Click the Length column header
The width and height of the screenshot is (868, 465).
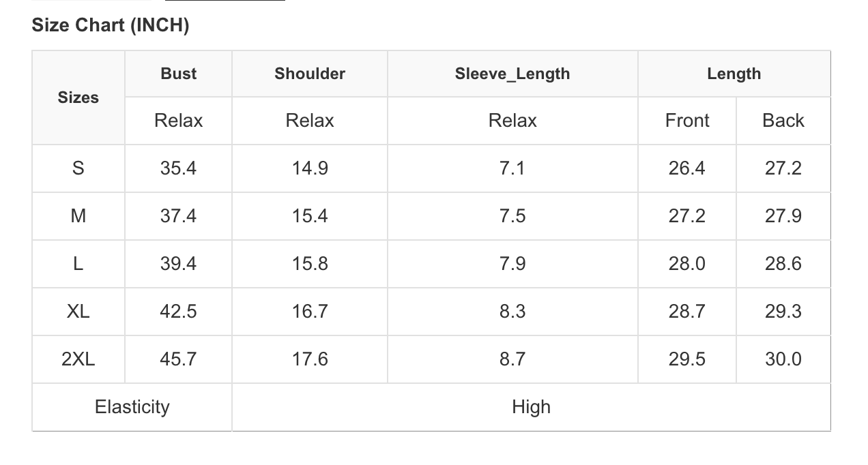click(x=734, y=74)
